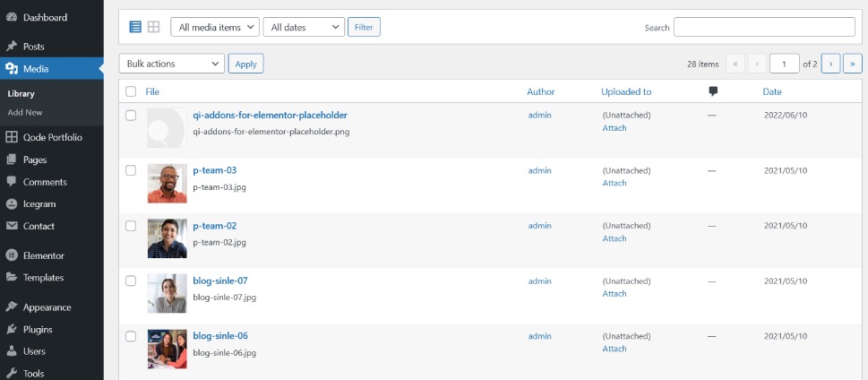Open the Bulk actions dropdown
This screenshot has width=868, height=380.
coord(172,64)
